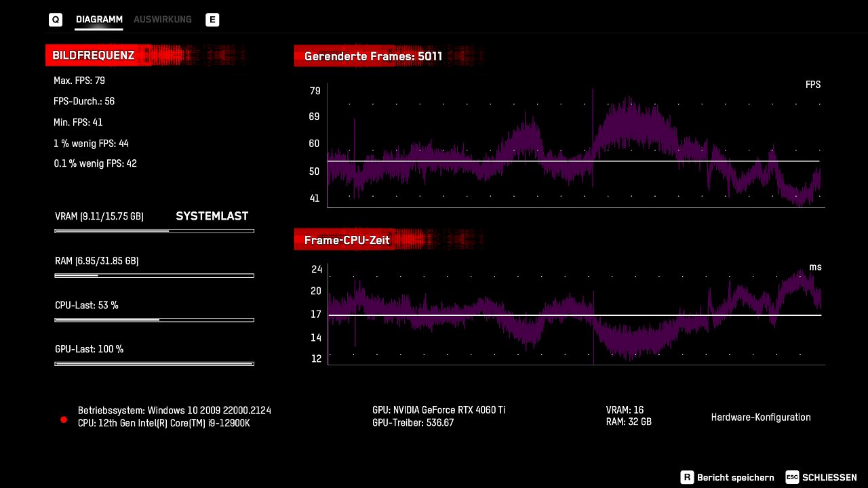Open the AUSWIRKUNG tab
The height and width of the screenshot is (488, 868).
(163, 20)
